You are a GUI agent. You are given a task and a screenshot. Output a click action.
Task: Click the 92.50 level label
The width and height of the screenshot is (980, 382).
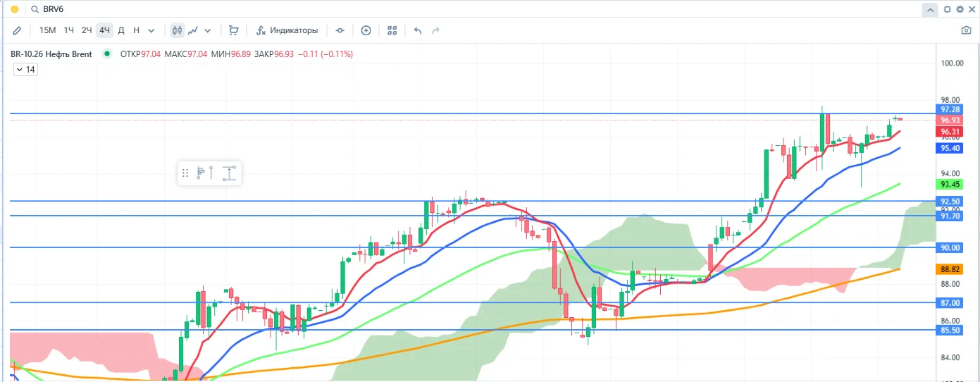[x=950, y=202]
